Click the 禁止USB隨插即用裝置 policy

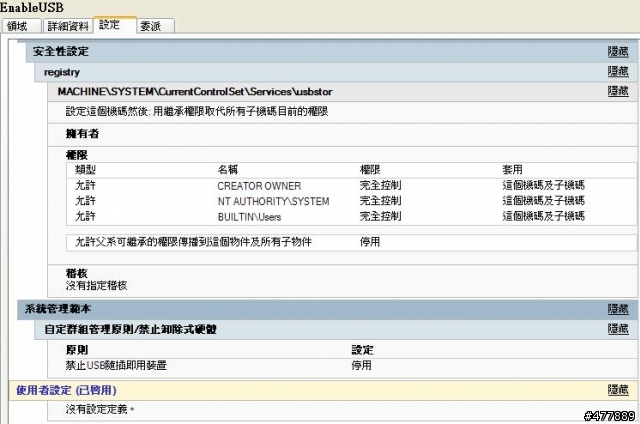tap(116, 365)
